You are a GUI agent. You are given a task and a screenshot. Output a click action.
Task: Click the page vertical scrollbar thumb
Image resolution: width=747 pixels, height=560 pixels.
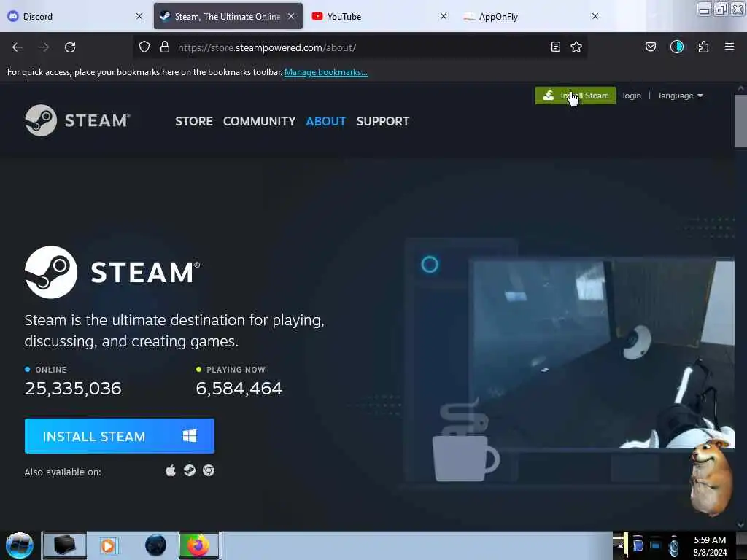pyautogui.click(x=740, y=122)
